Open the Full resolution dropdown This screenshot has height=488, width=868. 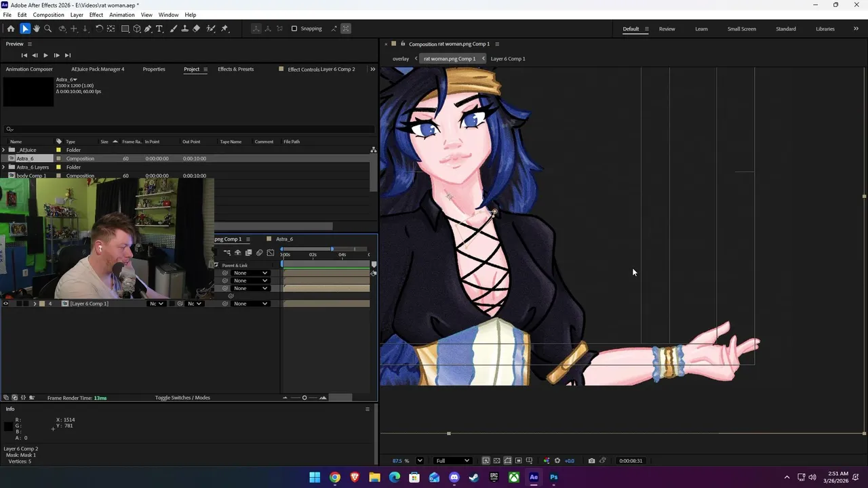452,461
